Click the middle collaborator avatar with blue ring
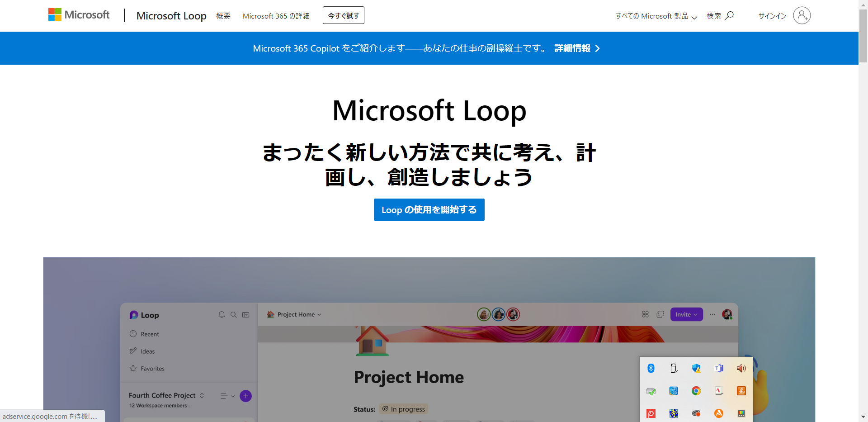 [499, 314]
